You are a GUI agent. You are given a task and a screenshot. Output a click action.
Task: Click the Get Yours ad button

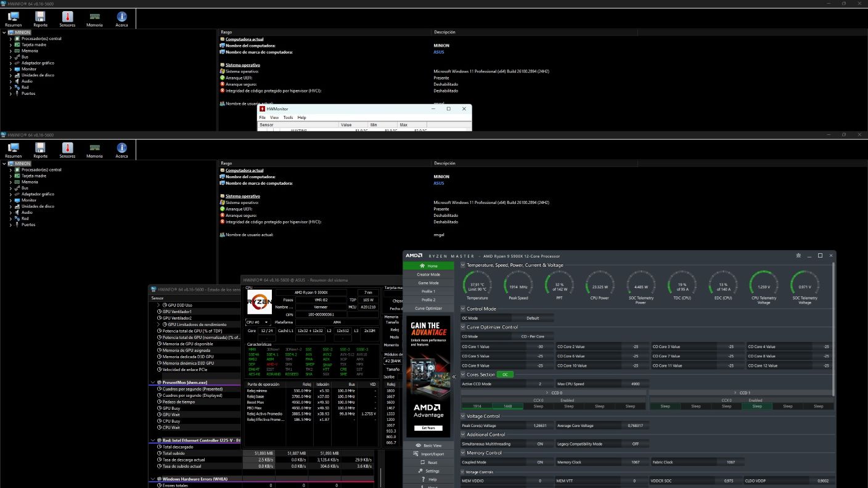428,428
